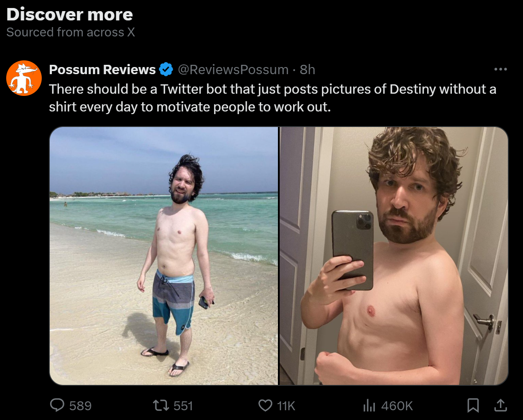Click the 551 reposts count
523x420 pixels.
[183, 406]
